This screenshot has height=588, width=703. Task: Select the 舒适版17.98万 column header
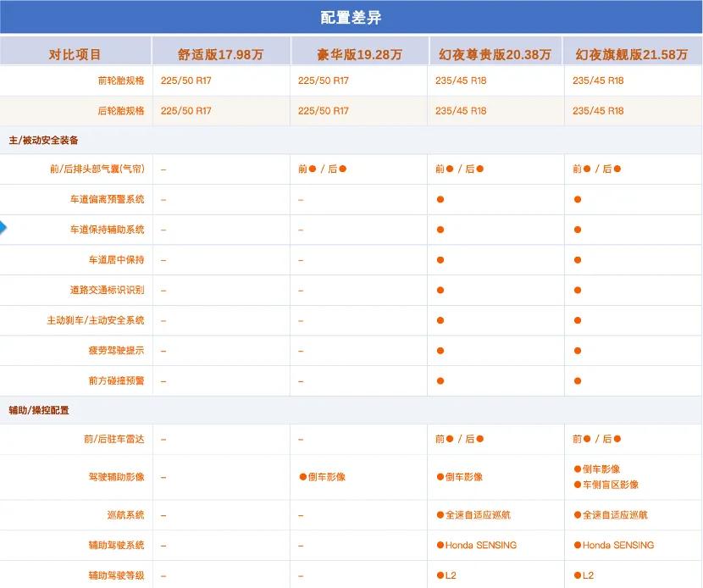(220, 52)
